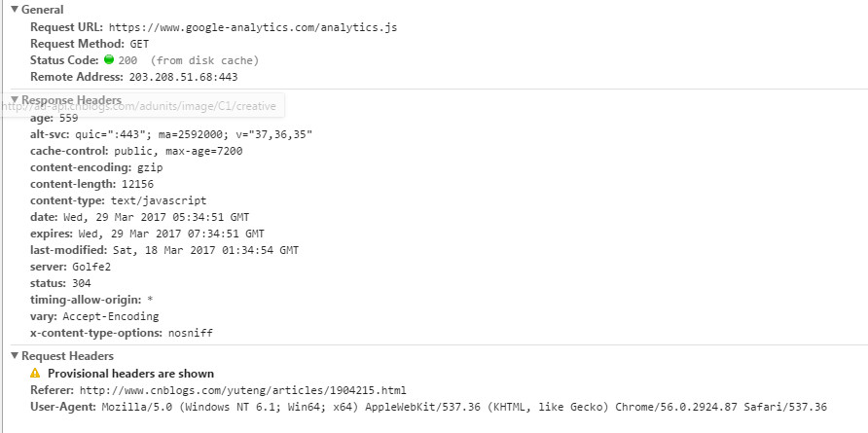Select the User-Agent string value
The image size is (868, 433).
464,407
